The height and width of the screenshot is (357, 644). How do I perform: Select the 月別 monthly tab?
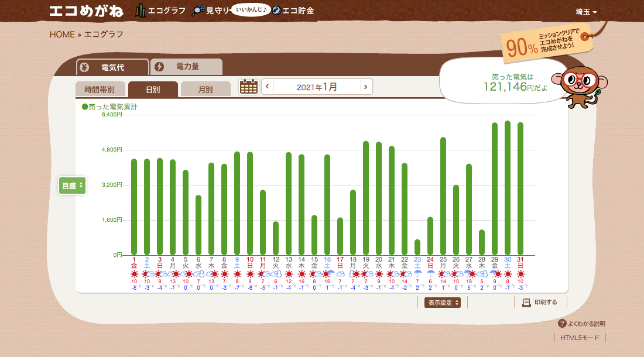(x=205, y=90)
